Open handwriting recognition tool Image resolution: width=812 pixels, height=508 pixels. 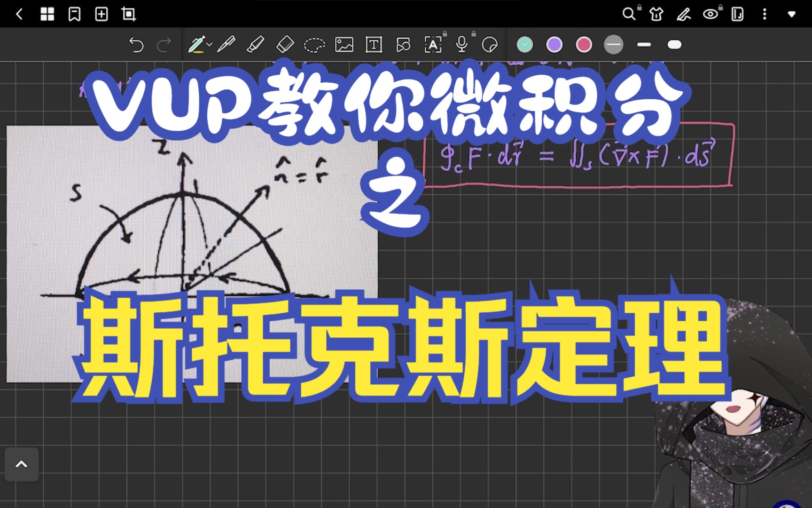point(433,45)
